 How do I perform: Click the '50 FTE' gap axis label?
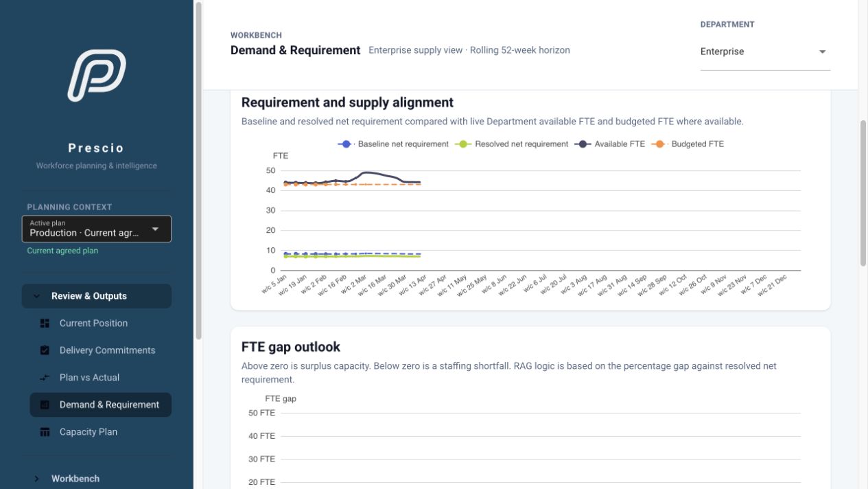pos(261,413)
